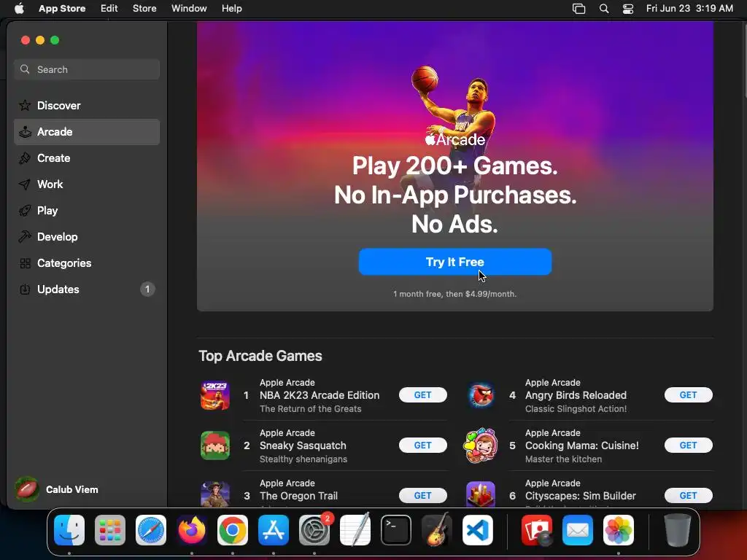Click the Apple Arcade banner logo
Screen dimensions: 747x560
click(x=455, y=139)
